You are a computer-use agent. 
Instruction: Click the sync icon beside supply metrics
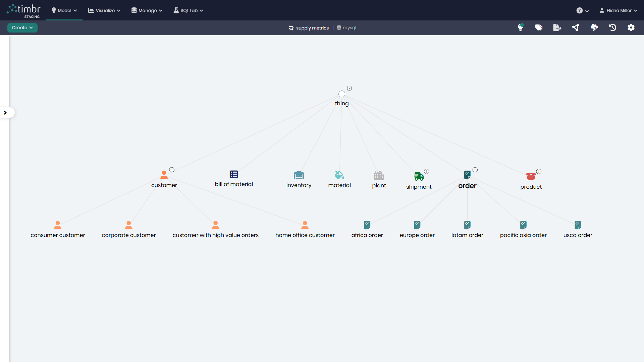[x=291, y=28]
